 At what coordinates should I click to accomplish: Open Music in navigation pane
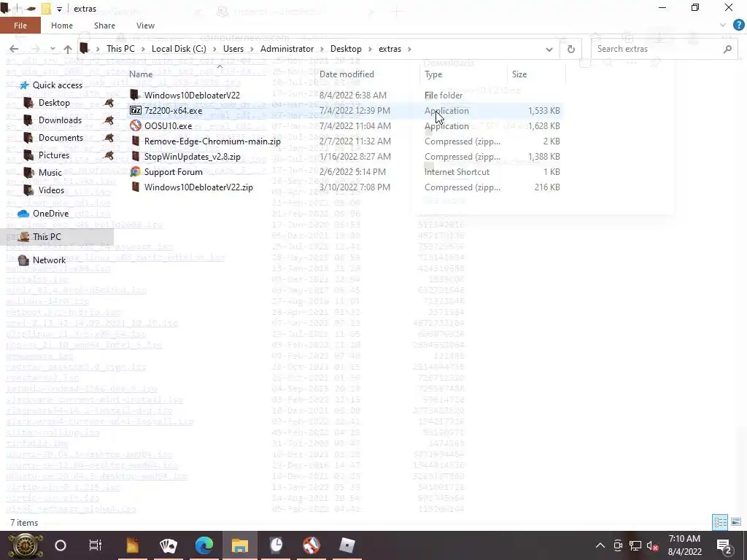click(x=50, y=172)
